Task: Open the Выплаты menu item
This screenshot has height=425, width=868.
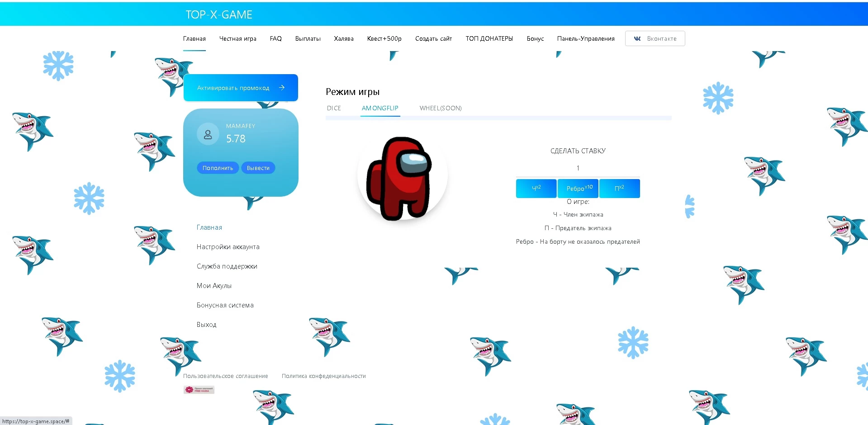Action: 308,38
